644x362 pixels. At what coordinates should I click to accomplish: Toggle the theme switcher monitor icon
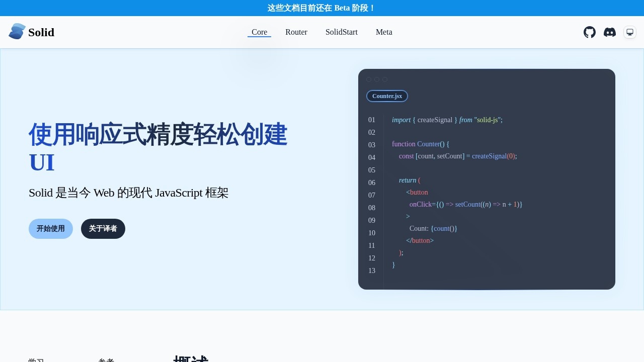click(630, 32)
